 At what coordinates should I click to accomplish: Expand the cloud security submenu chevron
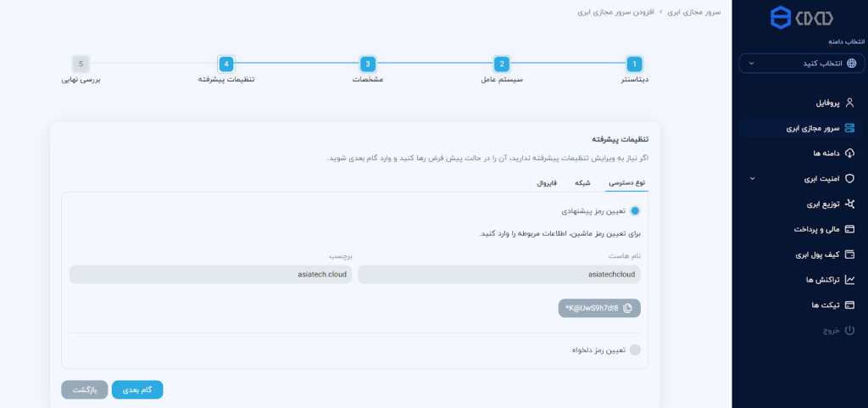(751, 179)
